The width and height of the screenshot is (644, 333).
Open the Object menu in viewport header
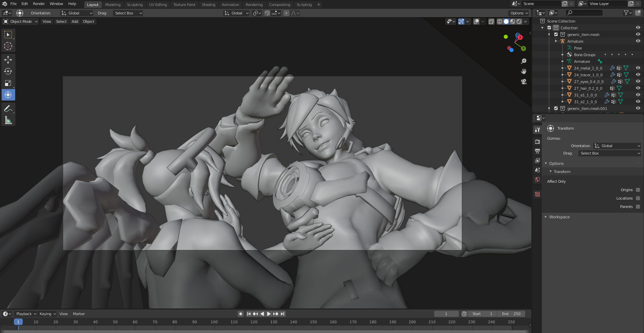point(89,22)
